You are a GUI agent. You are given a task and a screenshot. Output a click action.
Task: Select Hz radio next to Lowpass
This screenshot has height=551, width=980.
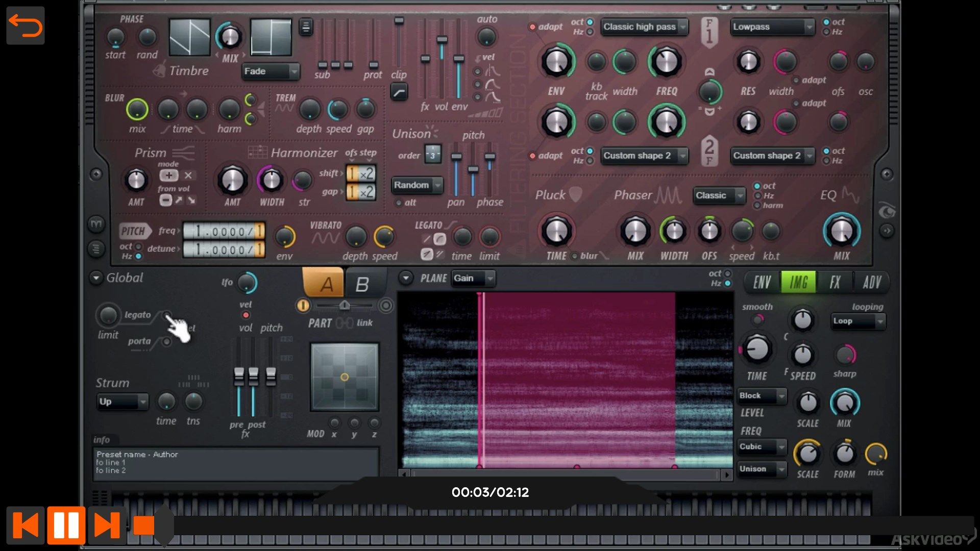[826, 32]
